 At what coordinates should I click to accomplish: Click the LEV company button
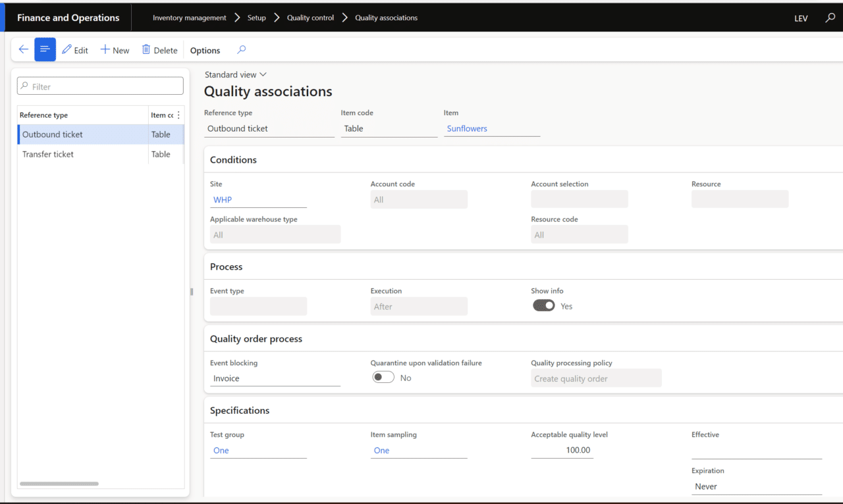tap(801, 18)
